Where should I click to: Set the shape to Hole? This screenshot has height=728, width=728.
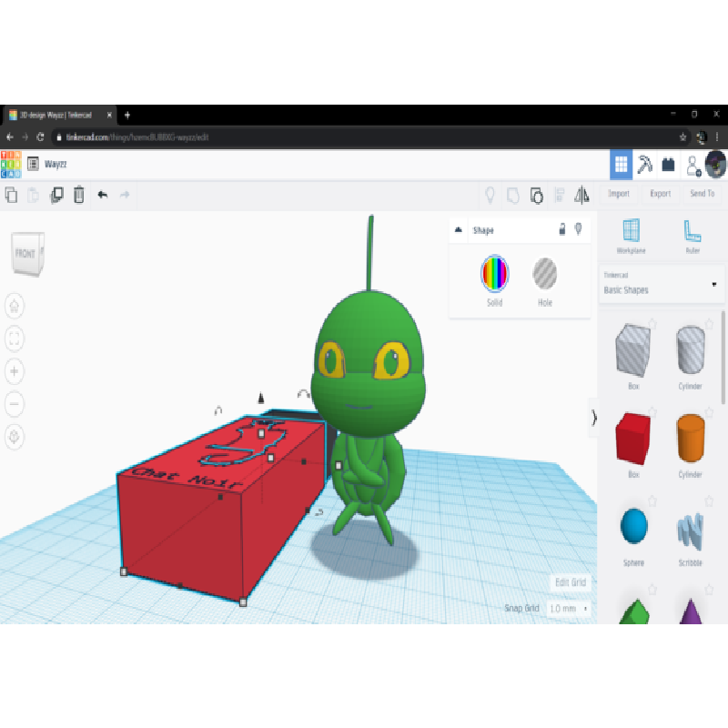tap(544, 273)
